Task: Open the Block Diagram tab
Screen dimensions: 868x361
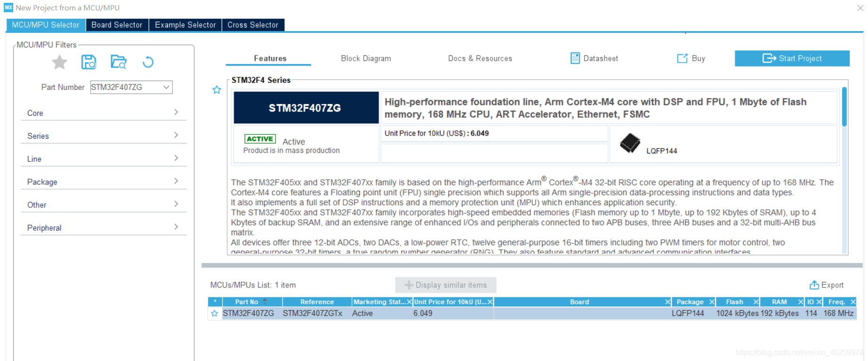Action: tap(366, 58)
